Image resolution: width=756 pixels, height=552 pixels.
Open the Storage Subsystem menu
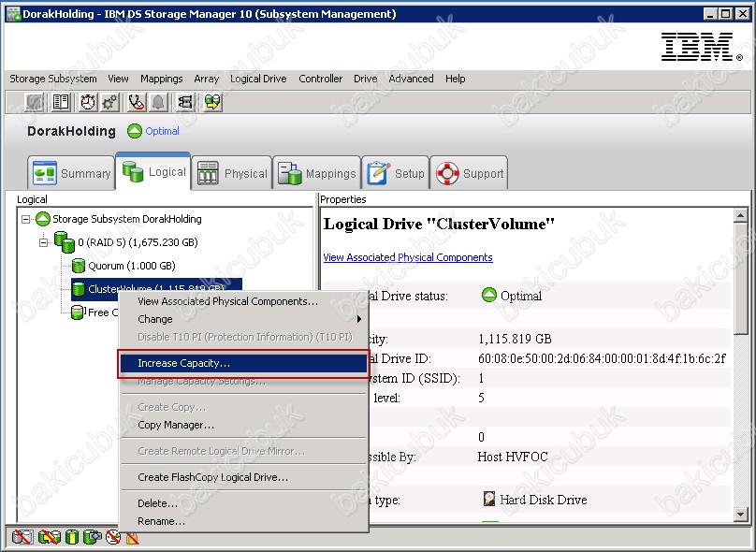click(53, 79)
